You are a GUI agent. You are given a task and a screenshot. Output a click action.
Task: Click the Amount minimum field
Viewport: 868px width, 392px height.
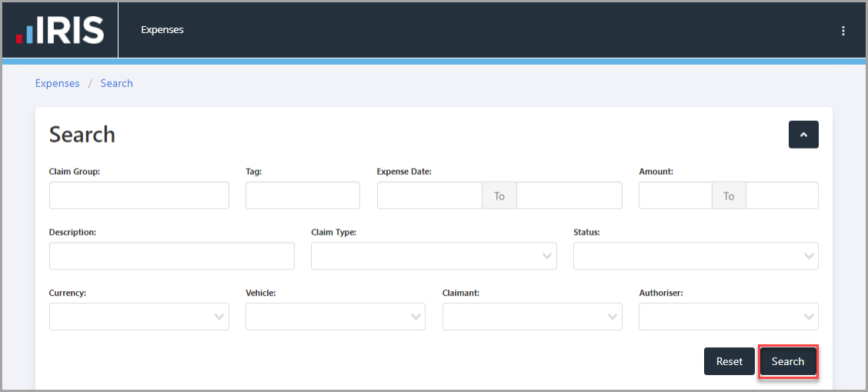(676, 196)
